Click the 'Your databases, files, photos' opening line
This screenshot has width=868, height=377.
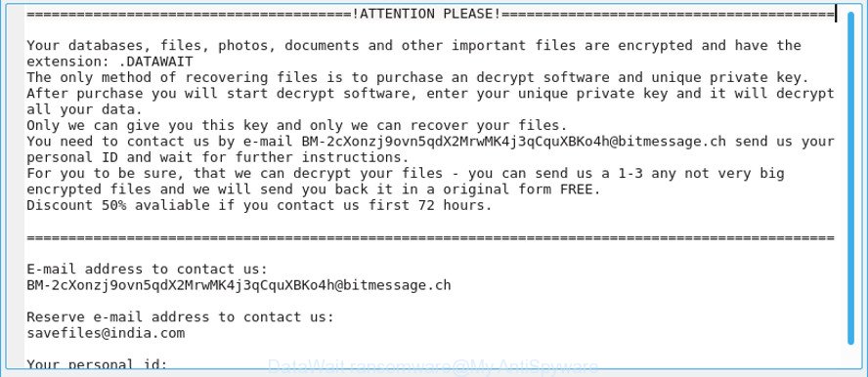click(x=413, y=45)
